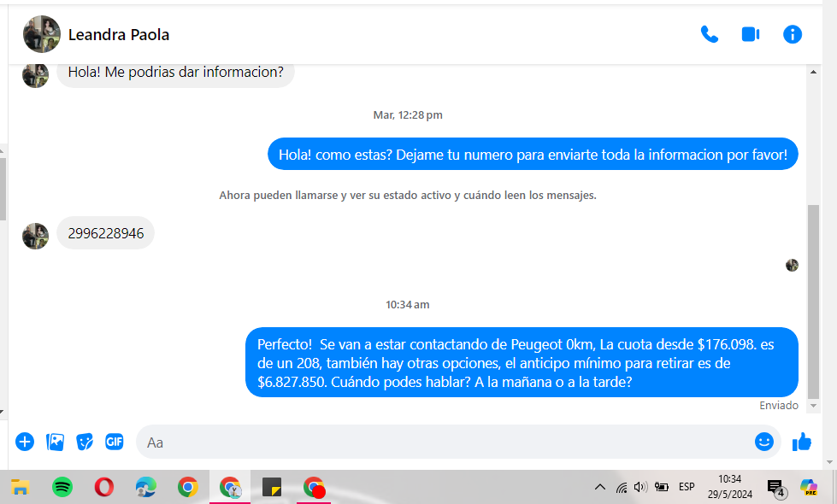Click the Aa message input field
Image resolution: width=837 pixels, height=504 pixels.
tap(445, 442)
